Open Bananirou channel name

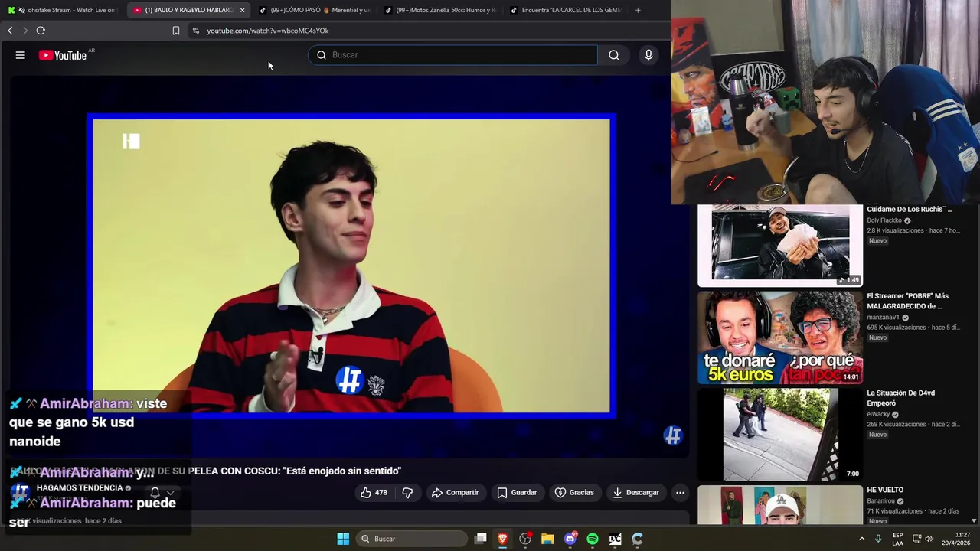point(881,501)
